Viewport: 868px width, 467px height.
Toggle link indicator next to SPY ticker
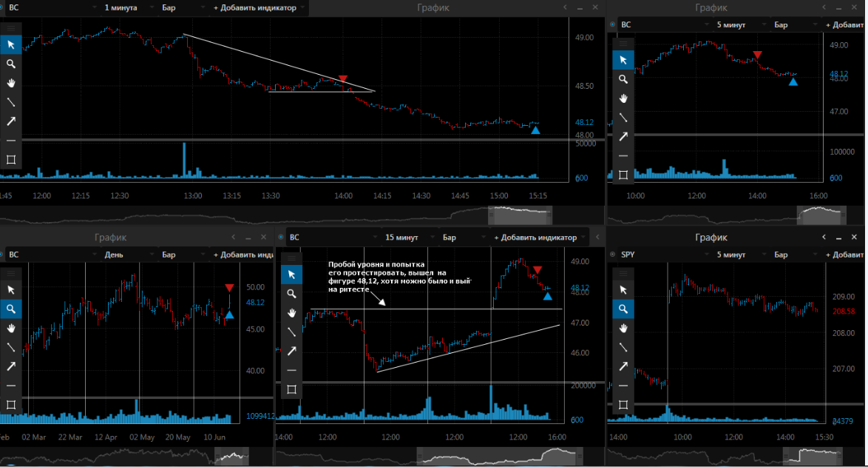click(x=612, y=255)
